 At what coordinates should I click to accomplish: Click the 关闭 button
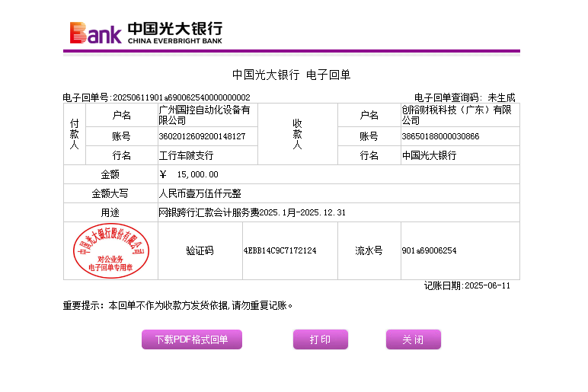coord(414,339)
